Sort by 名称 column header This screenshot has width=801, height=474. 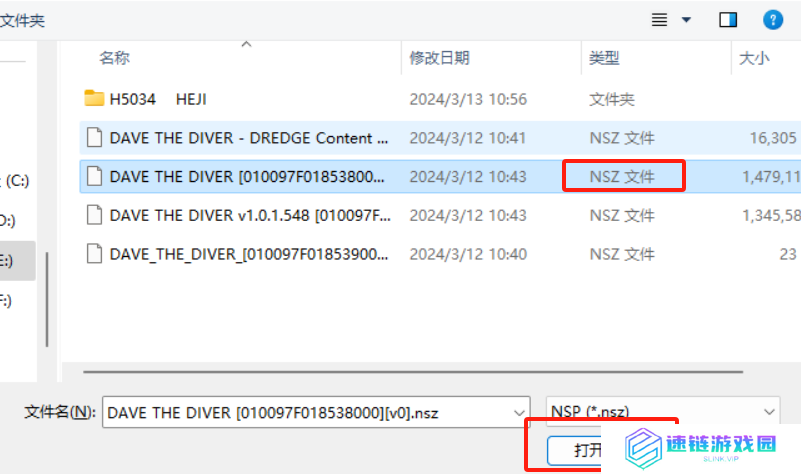114,58
